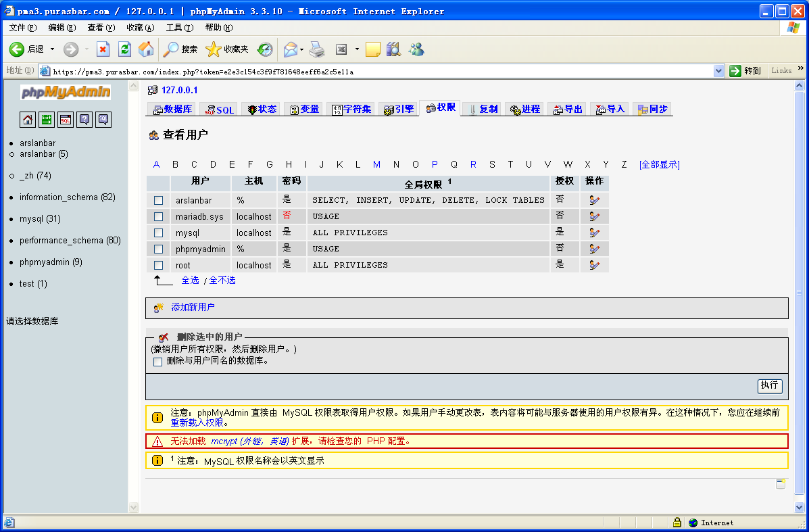Viewport: 809px width, 532px height.
Task: Open the 查看 menu
Action: coord(101,27)
